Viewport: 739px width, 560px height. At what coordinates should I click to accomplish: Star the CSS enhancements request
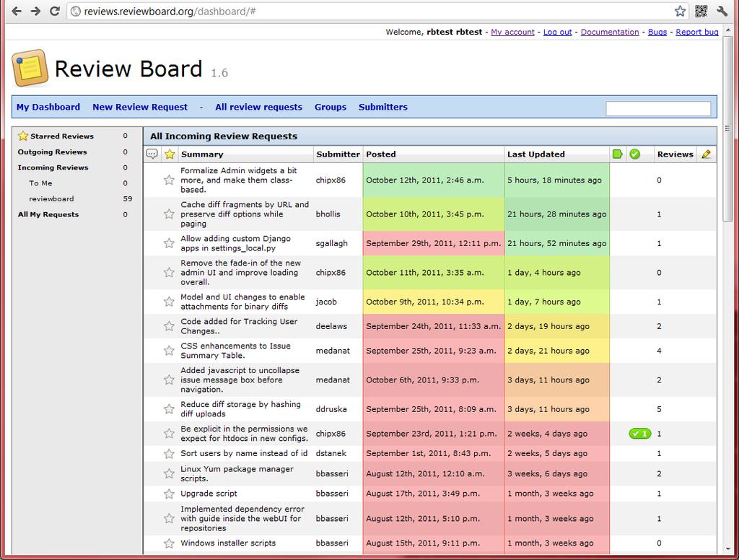coord(169,350)
